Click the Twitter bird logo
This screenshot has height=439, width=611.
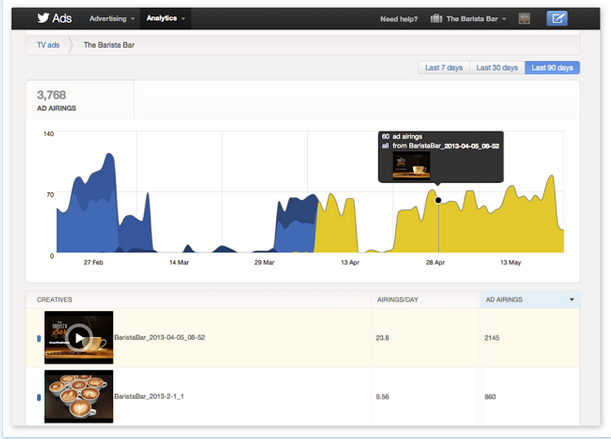[x=44, y=18]
